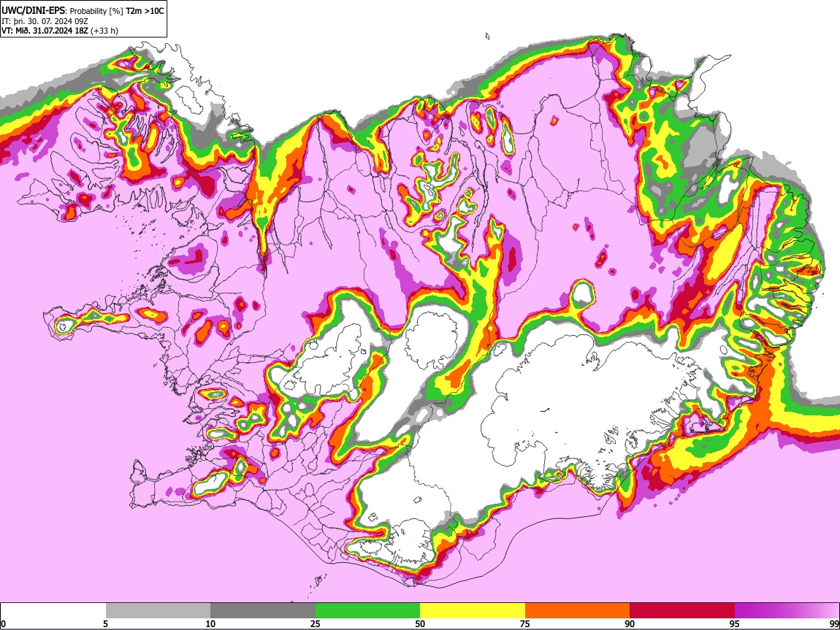
Task: Click legend tick label '5'
Action: (x=105, y=623)
